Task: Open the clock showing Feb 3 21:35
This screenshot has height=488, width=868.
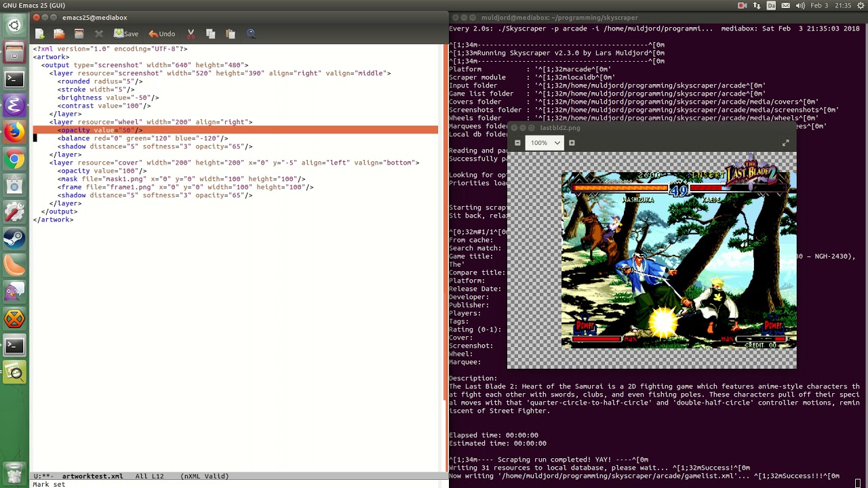Action: [x=831, y=5]
